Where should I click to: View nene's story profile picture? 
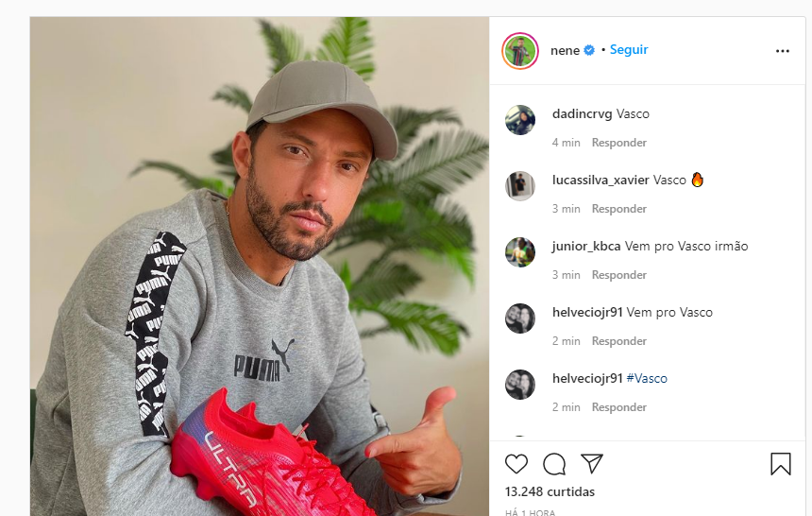[520, 51]
